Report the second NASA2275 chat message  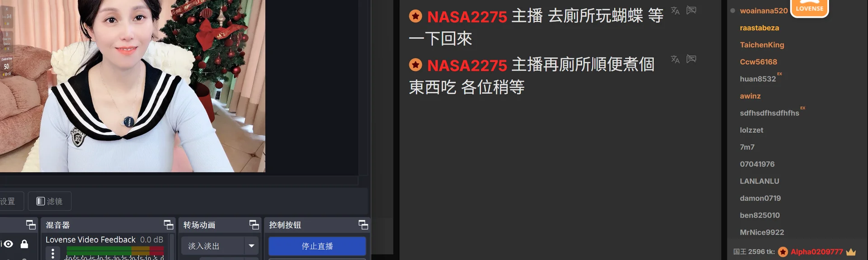click(x=691, y=59)
